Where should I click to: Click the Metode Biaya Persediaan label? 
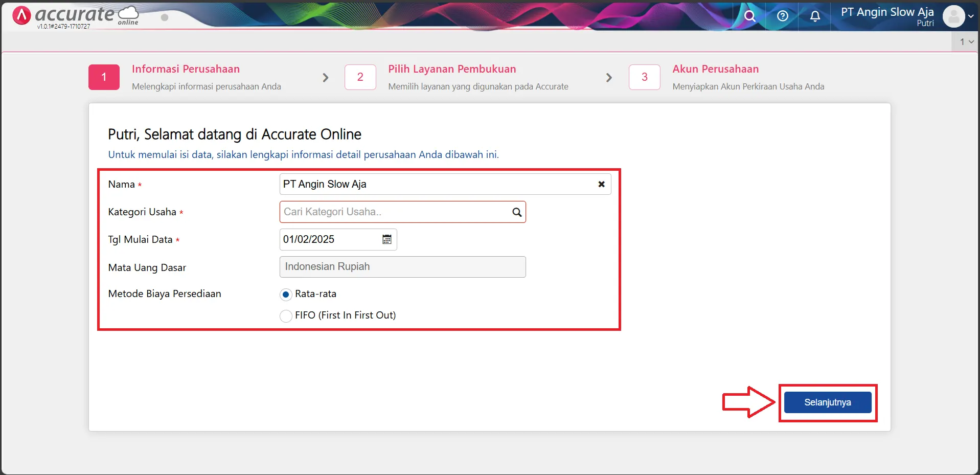pyautogui.click(x=165, y=294)
